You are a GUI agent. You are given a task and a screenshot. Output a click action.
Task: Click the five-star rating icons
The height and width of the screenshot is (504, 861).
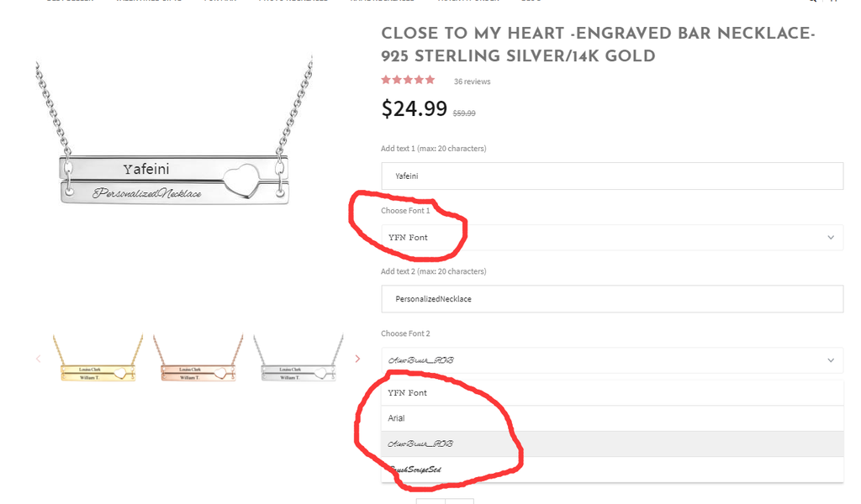408,80
